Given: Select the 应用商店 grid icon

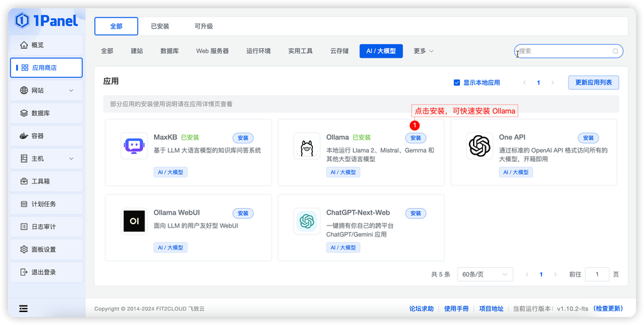Looking at the screenshot, I should 25,68.
